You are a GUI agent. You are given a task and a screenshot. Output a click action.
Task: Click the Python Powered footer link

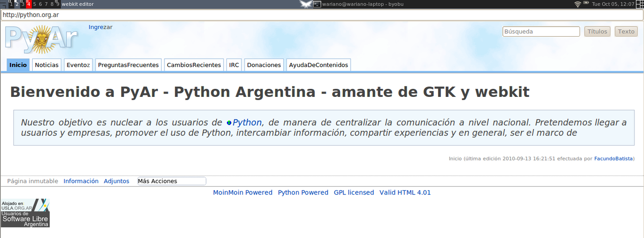(x=303, y=193)
